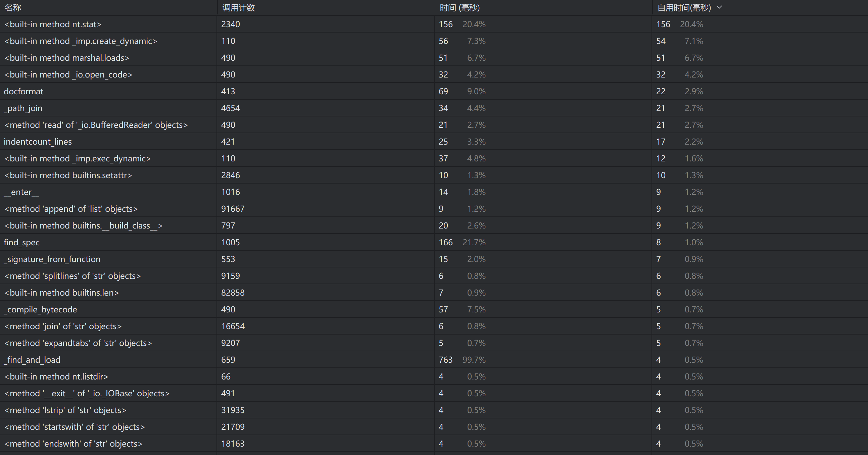The width and height of the screenshot is (868, 455).
Task: Select the docformat function row
Action: [23, 91]
